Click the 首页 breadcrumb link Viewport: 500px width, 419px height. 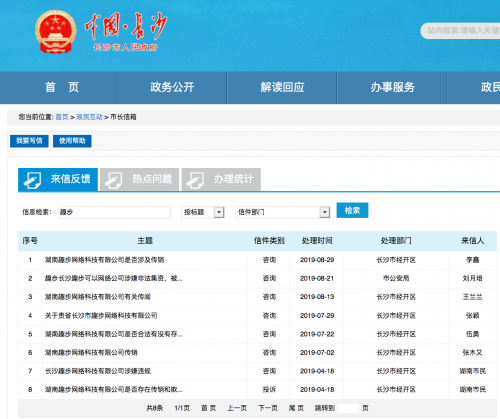pos(62,117)
